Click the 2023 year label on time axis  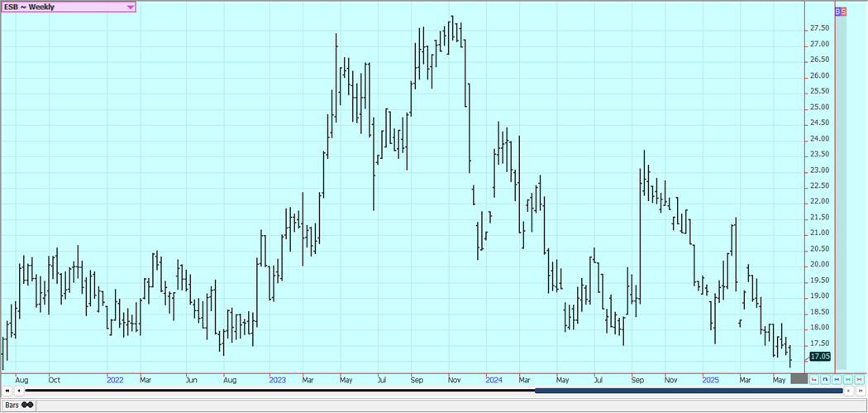pos(277,380)
